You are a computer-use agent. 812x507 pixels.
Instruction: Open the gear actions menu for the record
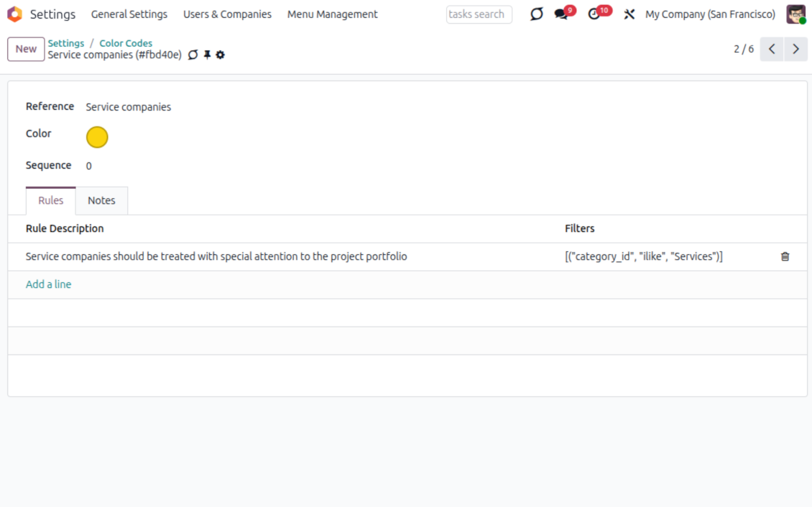coord(221,55)
